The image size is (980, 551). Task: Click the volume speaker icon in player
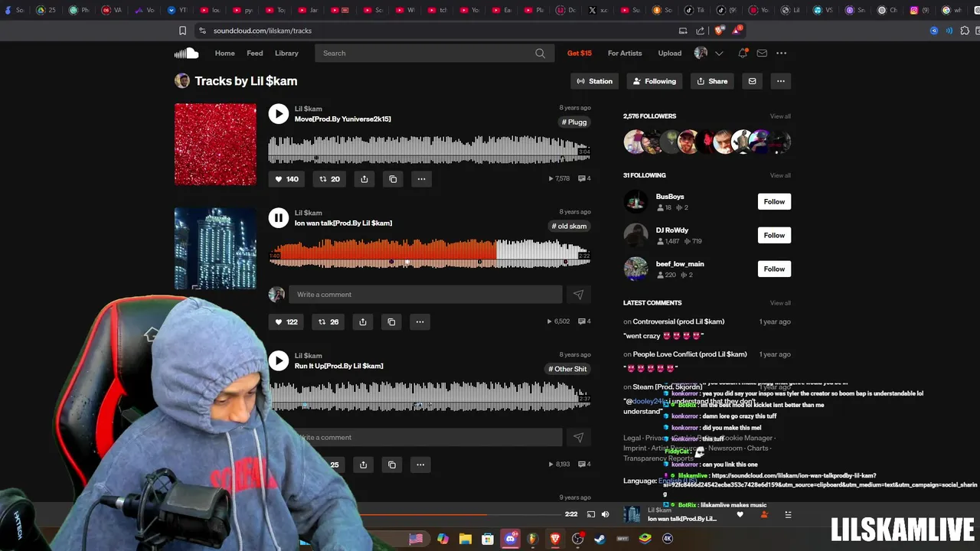click(x=605, y=514)
